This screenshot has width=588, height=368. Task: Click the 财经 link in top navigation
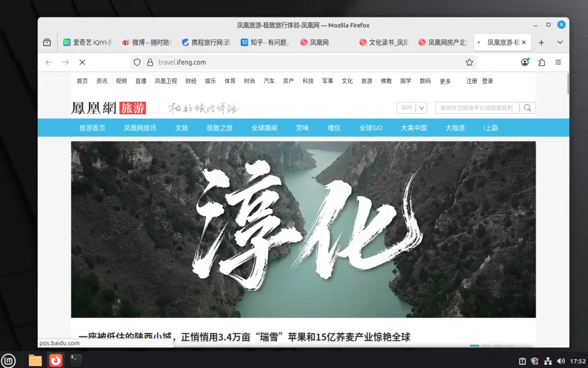click(x=191, y=81)
